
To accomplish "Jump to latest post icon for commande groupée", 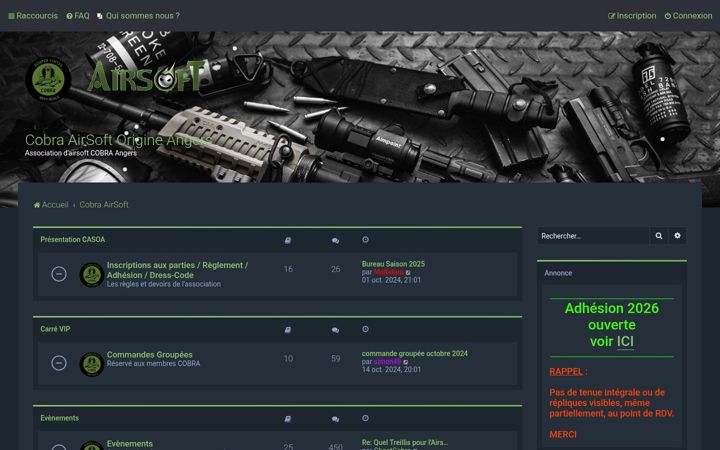I will (x=405, y=362).
